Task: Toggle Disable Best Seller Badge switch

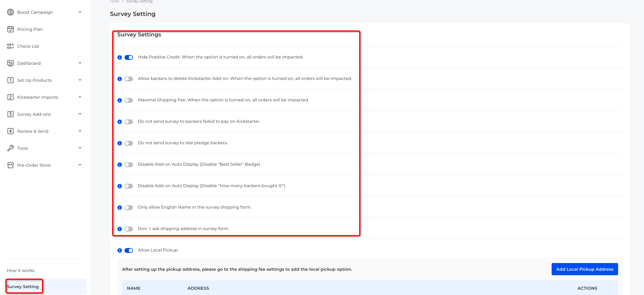Action: [x=129, y=165]
